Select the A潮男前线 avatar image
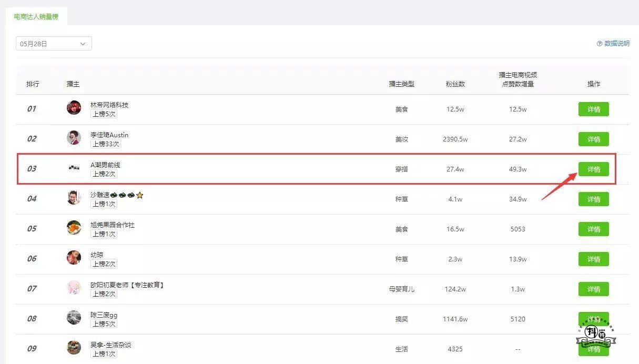Screen dimensions: 639x364 tap(74, 168)
